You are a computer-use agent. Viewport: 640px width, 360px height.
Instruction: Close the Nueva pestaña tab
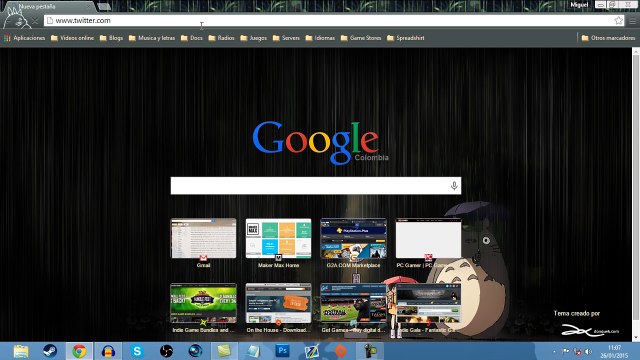(88, 7)
